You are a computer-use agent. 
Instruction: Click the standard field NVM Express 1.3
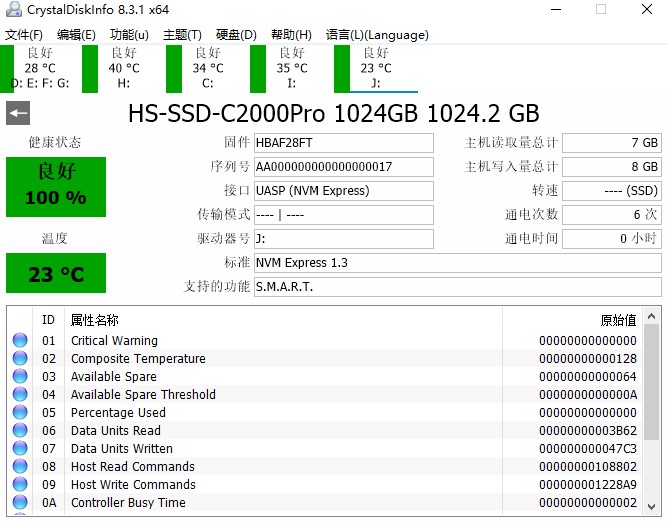click(458, 263)
